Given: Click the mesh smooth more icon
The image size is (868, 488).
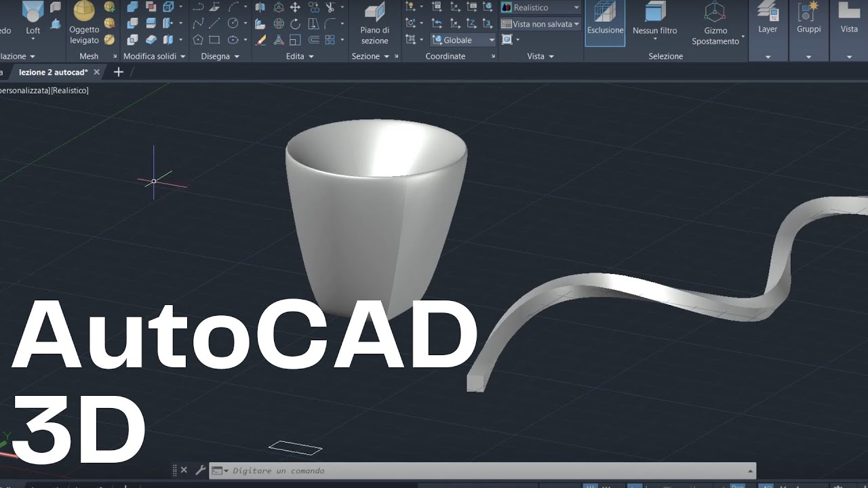Looking at the screenshot, I should 109,7.
